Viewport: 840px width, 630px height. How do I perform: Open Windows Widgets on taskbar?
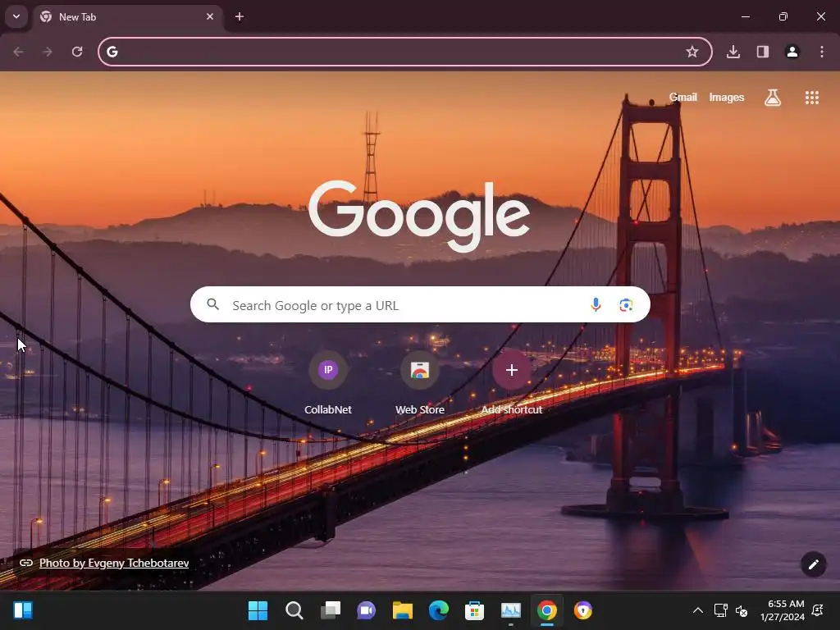coord(23,610)
